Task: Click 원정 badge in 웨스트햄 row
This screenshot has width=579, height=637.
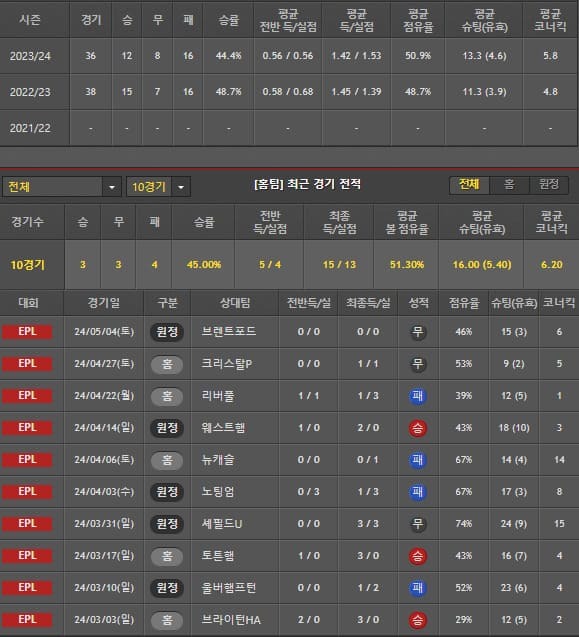Action: tap(167, 428)
